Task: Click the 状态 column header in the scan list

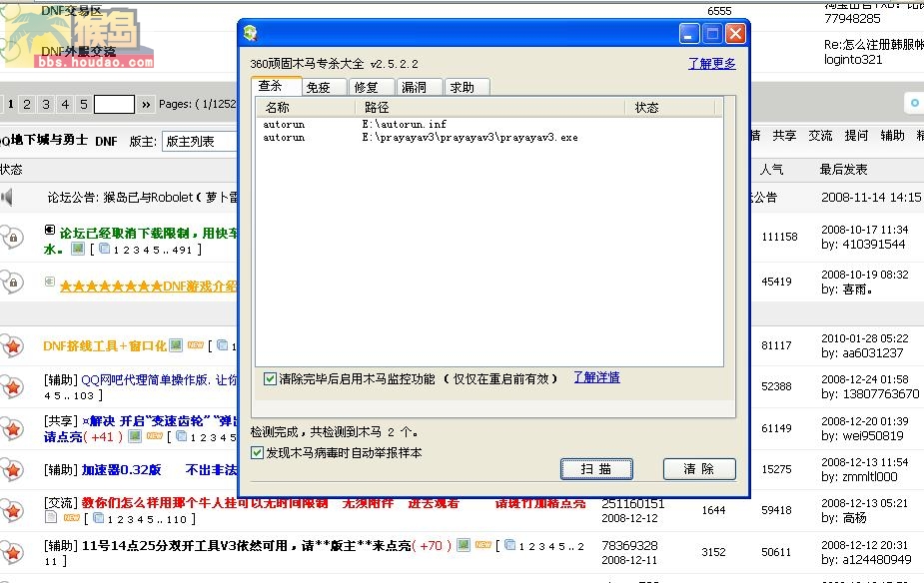Action: click(x=670, y=107)
